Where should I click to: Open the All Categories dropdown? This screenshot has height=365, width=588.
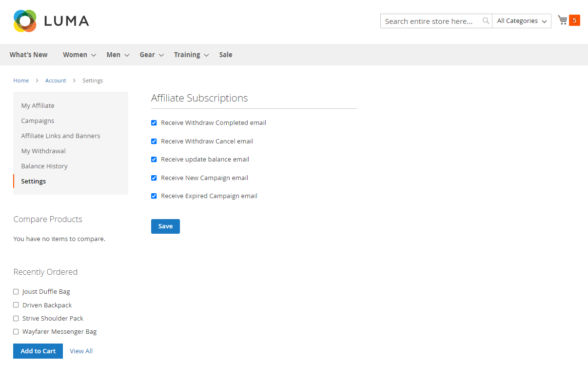pos(522,21)
